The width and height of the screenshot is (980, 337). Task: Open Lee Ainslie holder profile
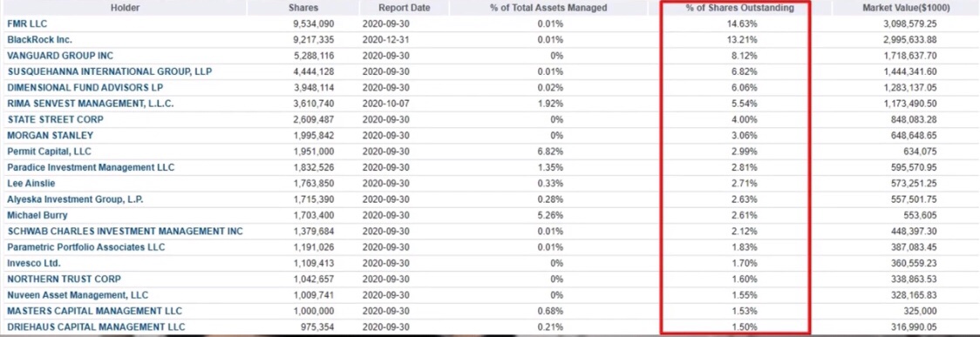point(31,184)
